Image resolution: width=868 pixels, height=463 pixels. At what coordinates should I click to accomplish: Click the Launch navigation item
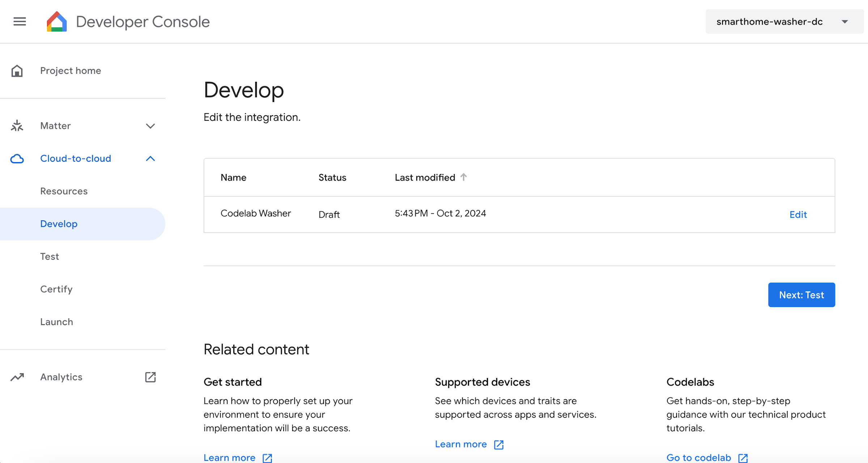(x=56, y=322)
